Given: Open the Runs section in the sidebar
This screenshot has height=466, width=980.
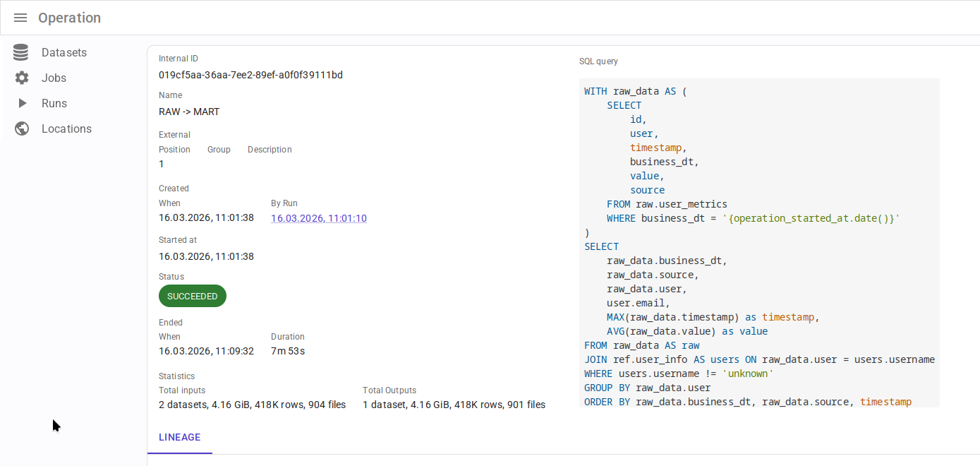Looking at the screenshot, I should pyautogui.click(x=54, y=103).
